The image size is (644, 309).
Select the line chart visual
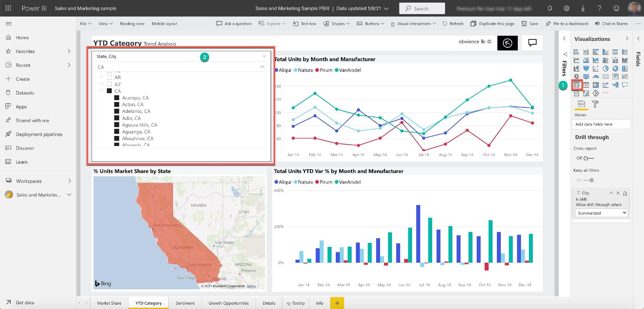(577, 60)
